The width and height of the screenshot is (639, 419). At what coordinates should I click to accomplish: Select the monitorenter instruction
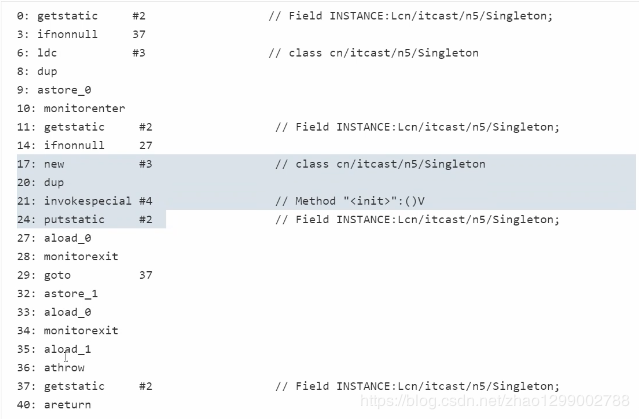pos(71,108)
